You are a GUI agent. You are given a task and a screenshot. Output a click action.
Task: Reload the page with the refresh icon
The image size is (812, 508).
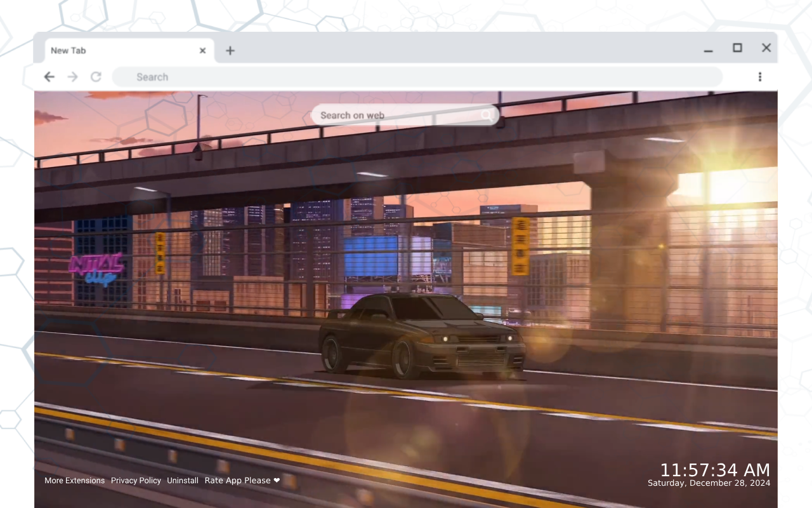96,77
